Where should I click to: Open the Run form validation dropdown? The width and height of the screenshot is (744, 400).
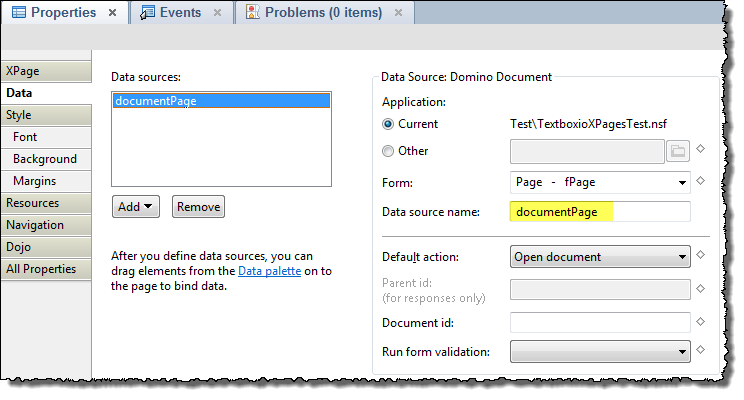click(x=599, y=352)
